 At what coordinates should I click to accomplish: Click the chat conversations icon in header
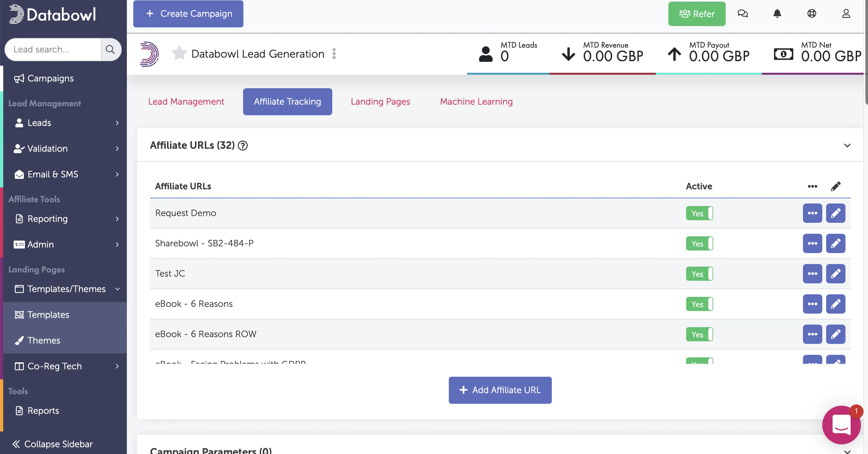743,14
